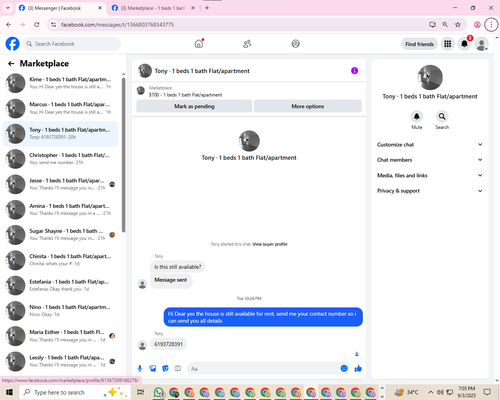Expand Chat members section
Image resolution: width=500 pixels, height=400 pixels.
[x=430, y=160]
